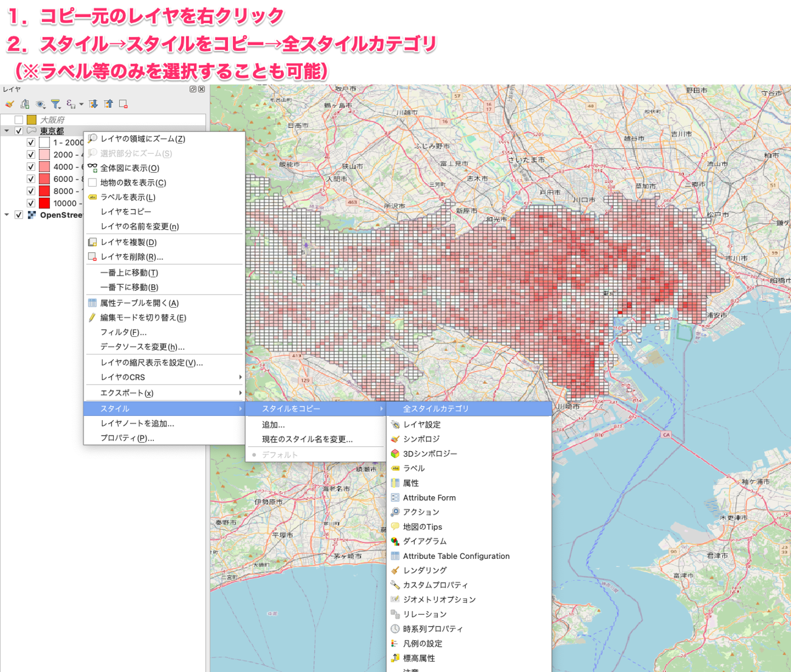Open the manage map themes eye icon
The image size is (791, 672).
tap(40, 104)
